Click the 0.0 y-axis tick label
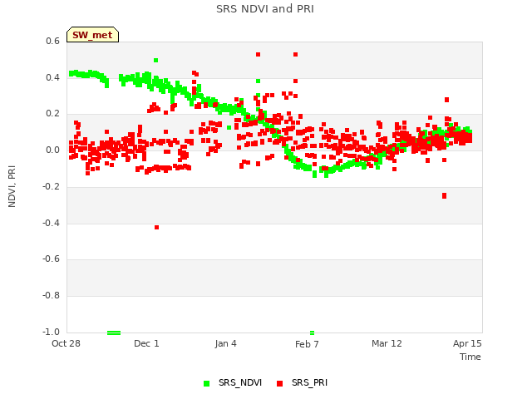 click(x=52, y=150)
